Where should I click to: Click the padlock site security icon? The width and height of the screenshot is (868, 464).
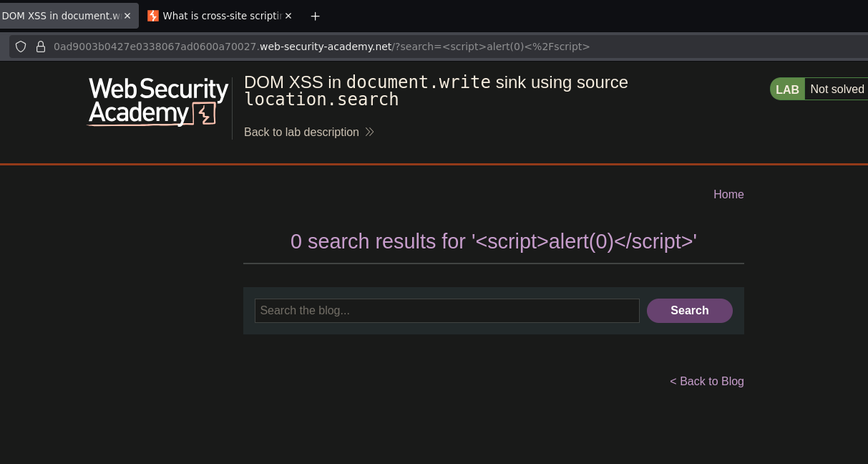pyautogui.click(x=41, y=47)
